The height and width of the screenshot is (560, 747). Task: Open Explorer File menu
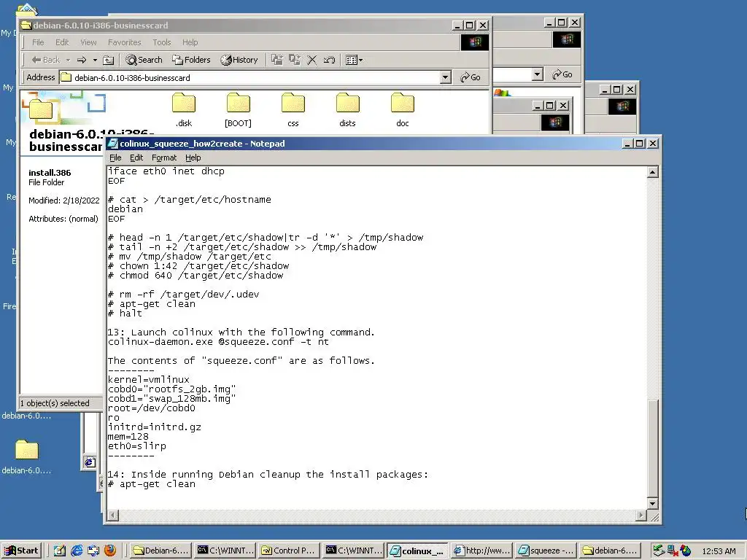[38, 42]
